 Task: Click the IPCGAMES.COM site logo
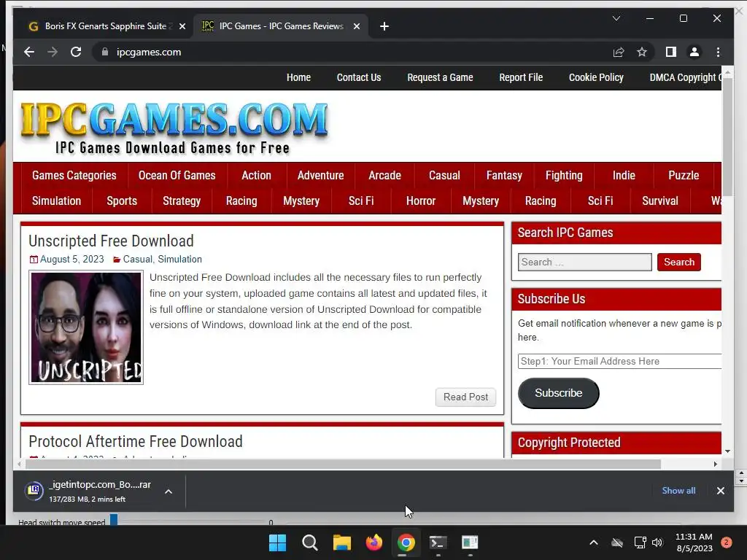174,128
